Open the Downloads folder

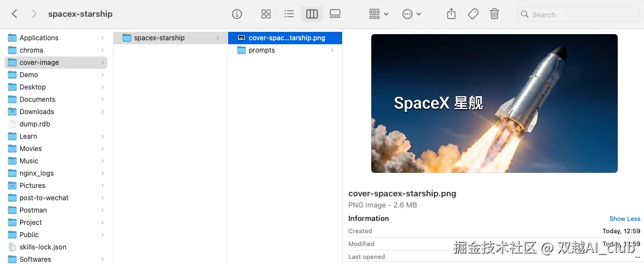pyautogui.click(x=56, y=112)
